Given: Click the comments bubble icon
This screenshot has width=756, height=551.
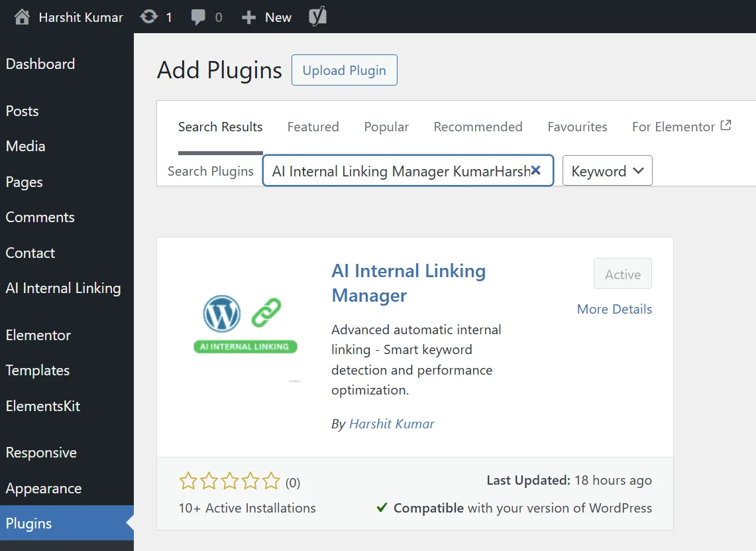Looking at the screenshot, I should pyautogui.click(x=199, y=17).
